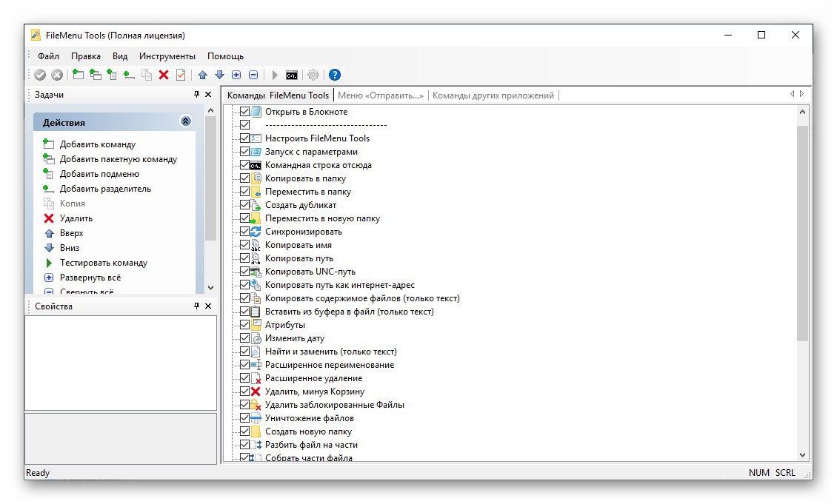
Task: Click the command prompt toolbar icon
Action: click(x=291, y=75)
